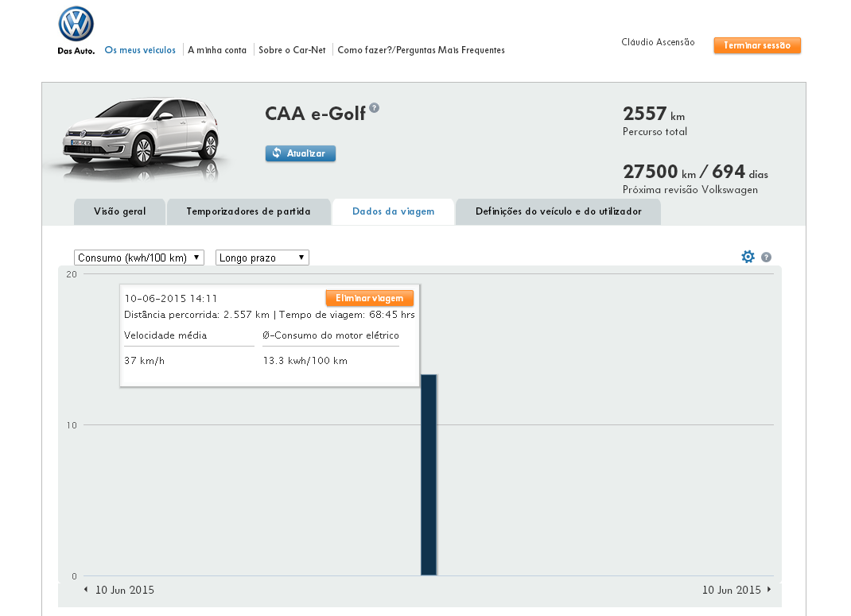
Task: Open A minha conta
Action: click(x=217, y=50)
